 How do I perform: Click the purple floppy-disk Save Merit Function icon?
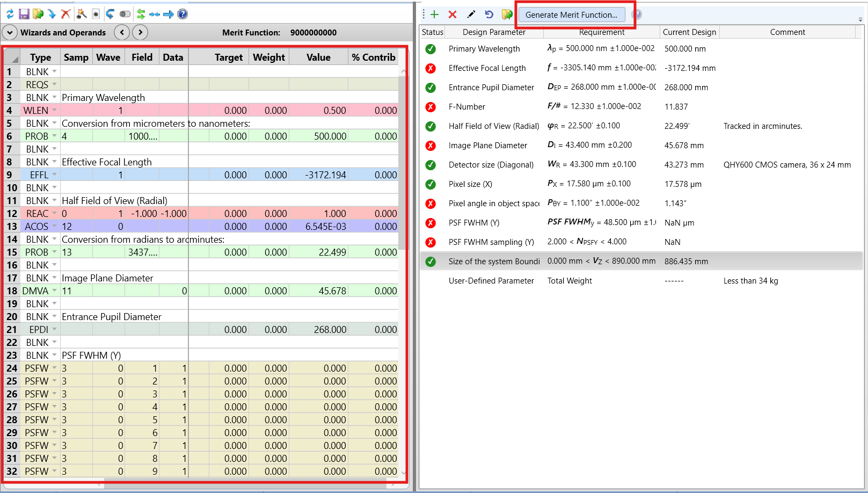24,14
